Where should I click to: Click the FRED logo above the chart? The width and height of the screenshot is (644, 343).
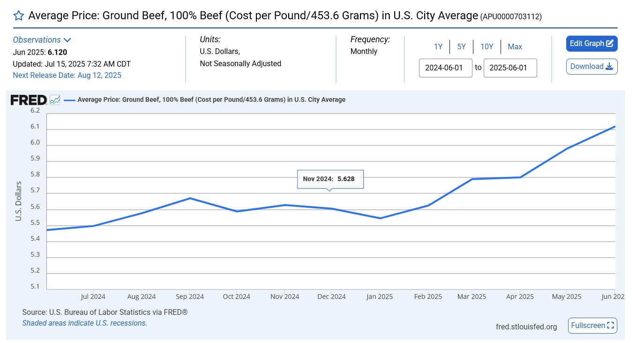[x=29, y=100]
